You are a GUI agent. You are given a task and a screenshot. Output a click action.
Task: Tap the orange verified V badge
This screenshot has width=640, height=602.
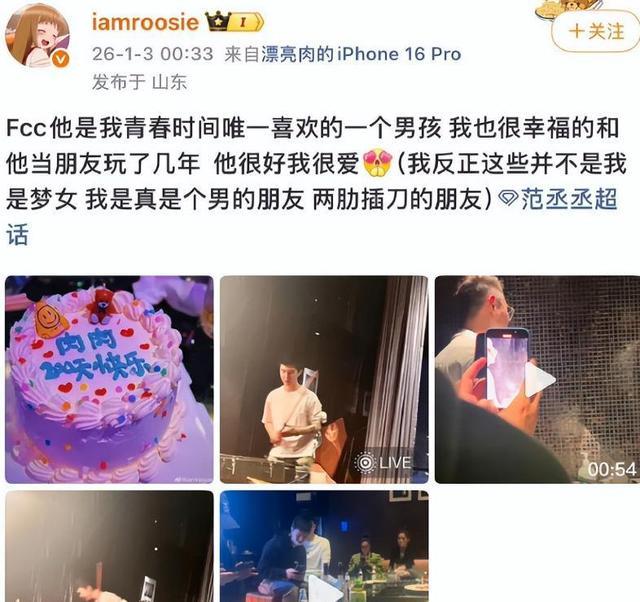point(60,60)
